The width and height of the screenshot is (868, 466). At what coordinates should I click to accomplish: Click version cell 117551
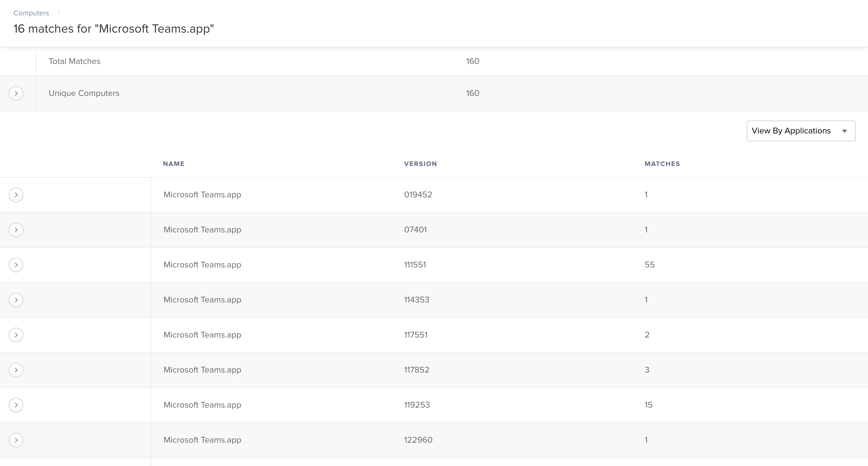tap(416, 335)
